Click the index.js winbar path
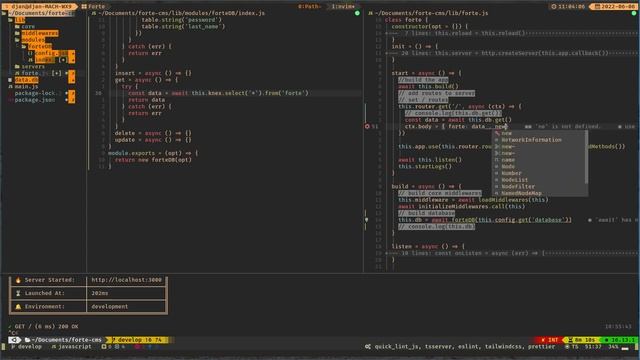The height and width of the screenshot is (360, 640). click(x=181, y=13)
